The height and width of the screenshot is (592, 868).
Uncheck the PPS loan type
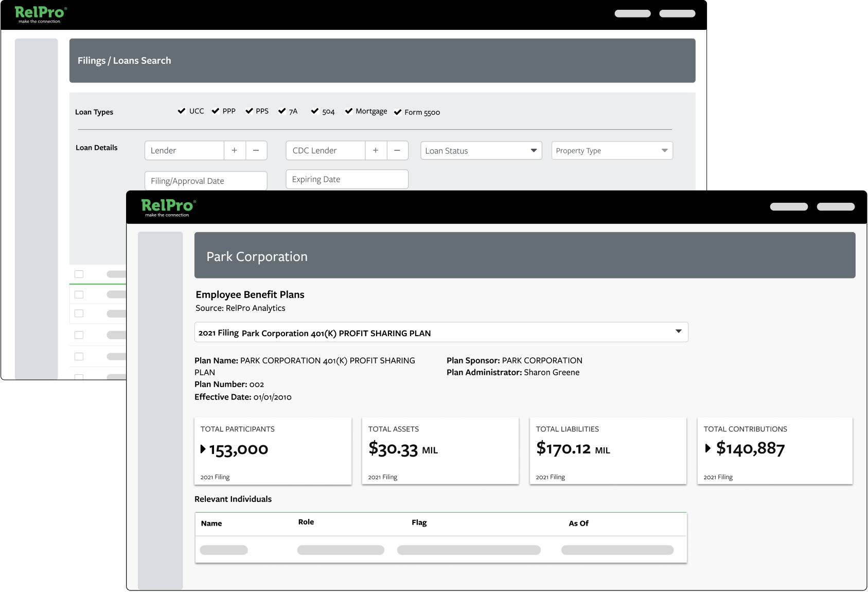[249, 111]
